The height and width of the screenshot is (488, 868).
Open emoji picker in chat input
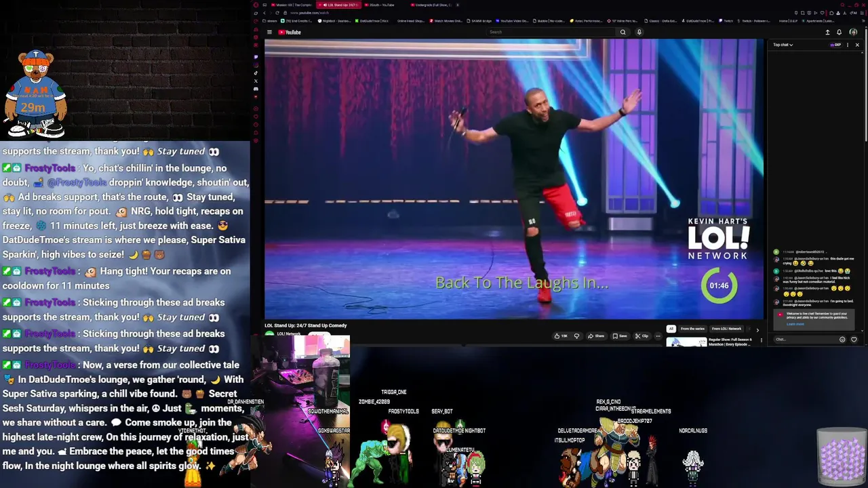842,340
